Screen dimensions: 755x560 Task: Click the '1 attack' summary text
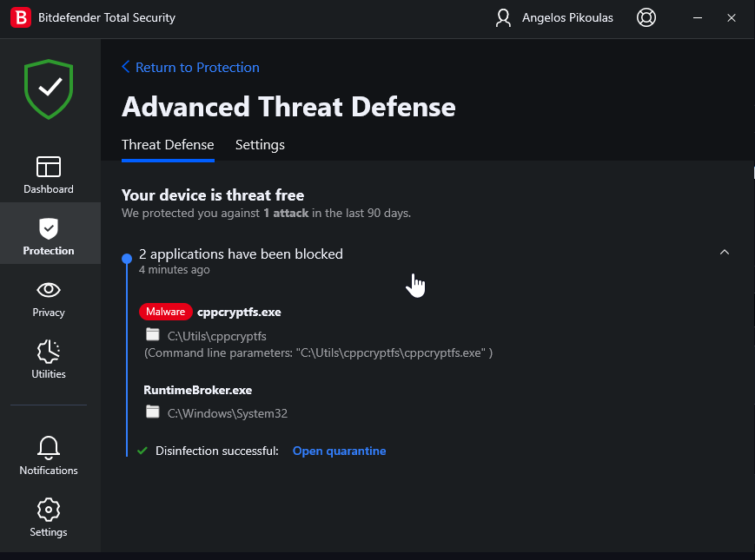(x=286, y=213)
